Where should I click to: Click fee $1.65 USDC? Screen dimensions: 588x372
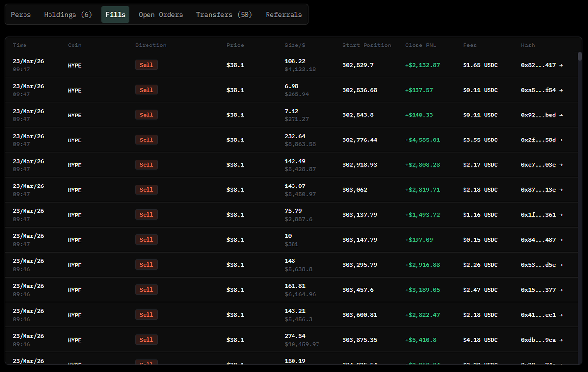(x=480, y=65)
